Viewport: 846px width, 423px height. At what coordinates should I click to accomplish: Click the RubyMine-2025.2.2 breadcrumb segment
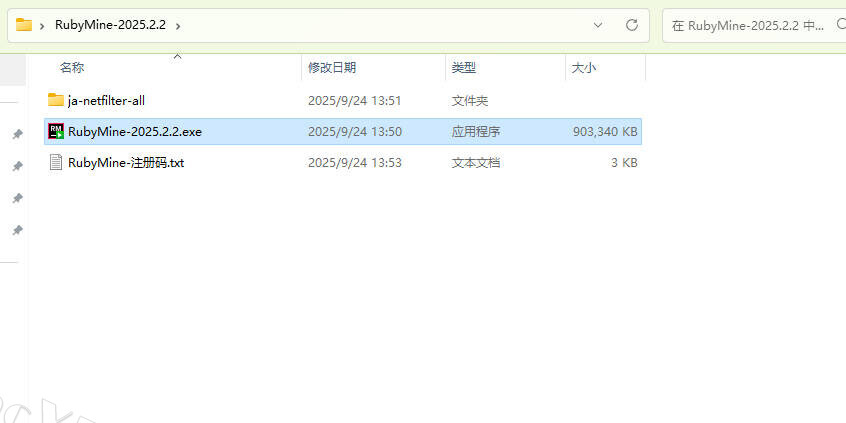(x=110, y=24)
